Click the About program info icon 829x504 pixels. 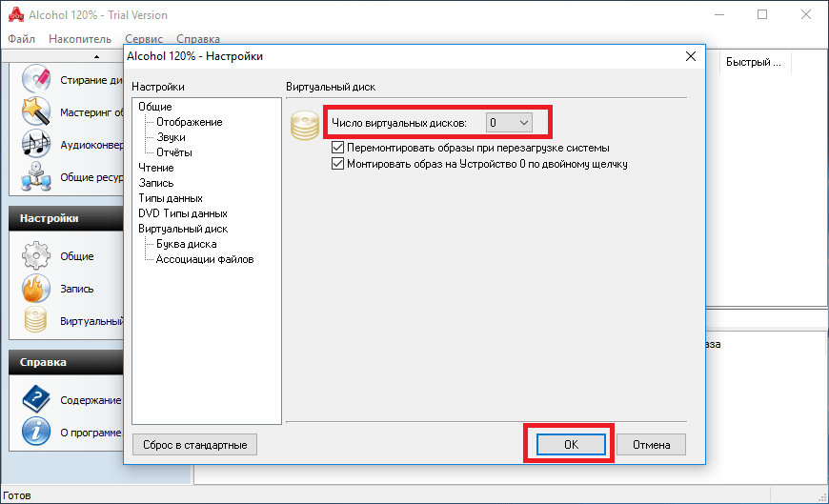pos(36,432)
